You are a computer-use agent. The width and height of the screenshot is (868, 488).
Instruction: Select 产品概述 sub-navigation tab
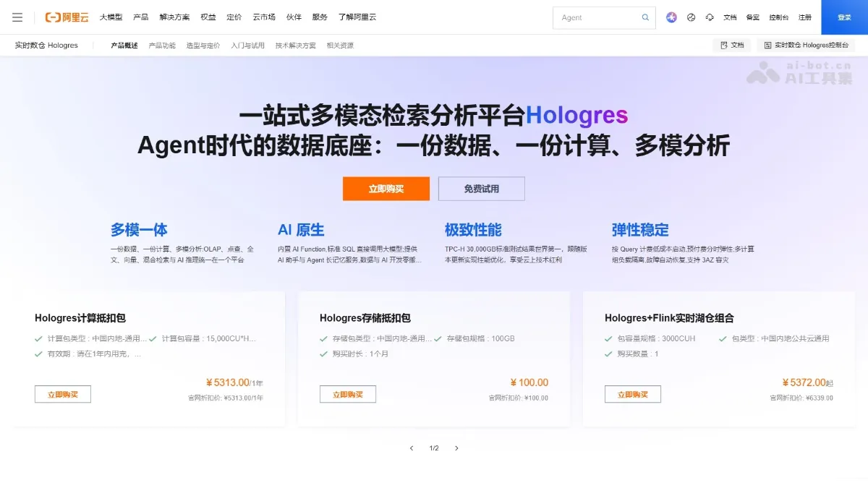(124, 46)
